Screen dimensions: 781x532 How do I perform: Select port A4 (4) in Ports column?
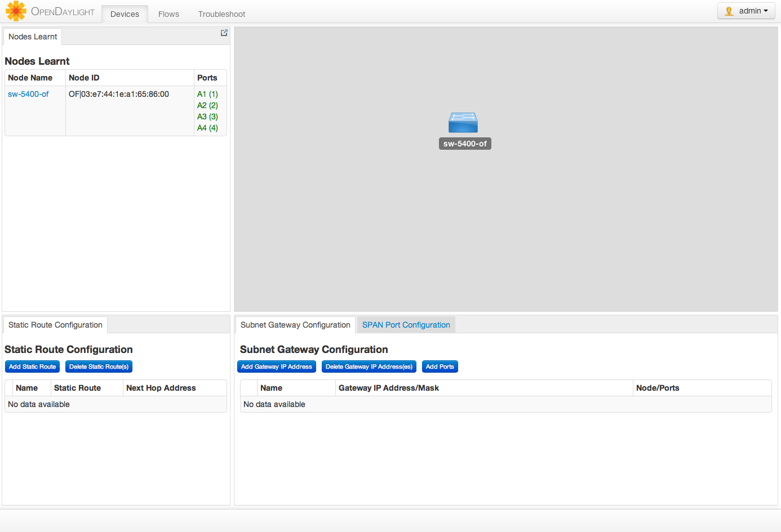207,128
